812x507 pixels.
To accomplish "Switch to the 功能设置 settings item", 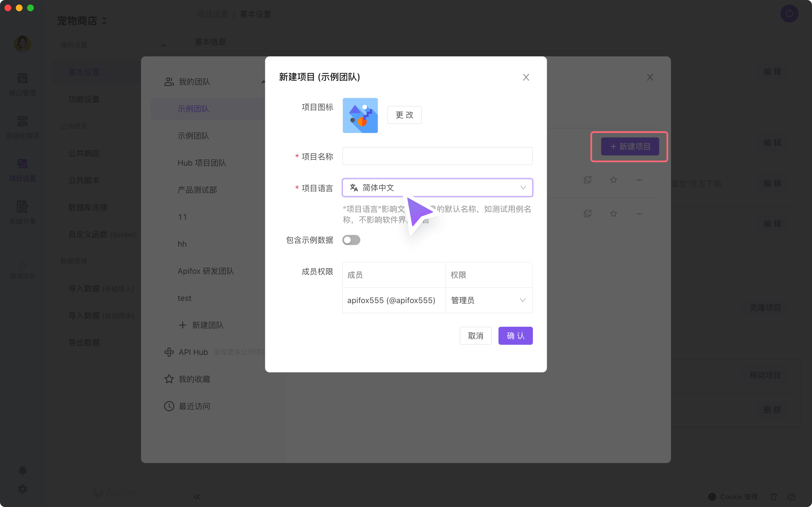I will (84, 99).
